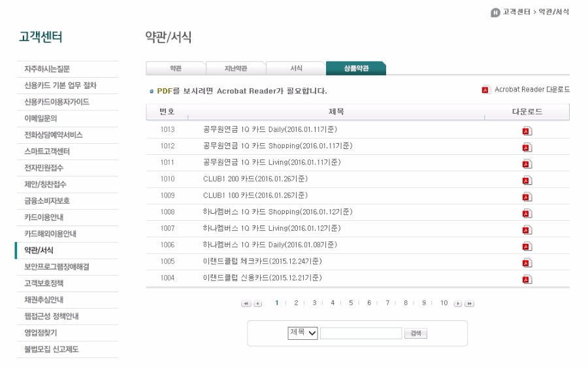Download PDF for 이랜드클럽 신용카드 row

(x=527, y=279)
